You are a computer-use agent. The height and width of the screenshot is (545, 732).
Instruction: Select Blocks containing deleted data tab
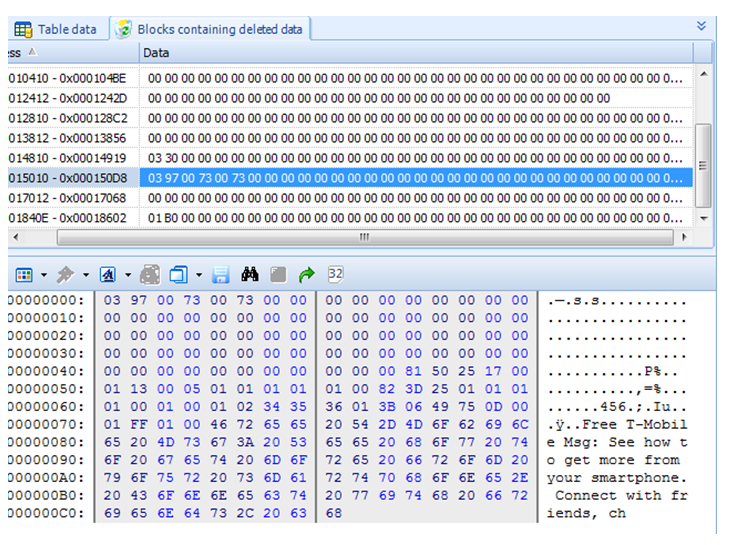tap(210, 29)
